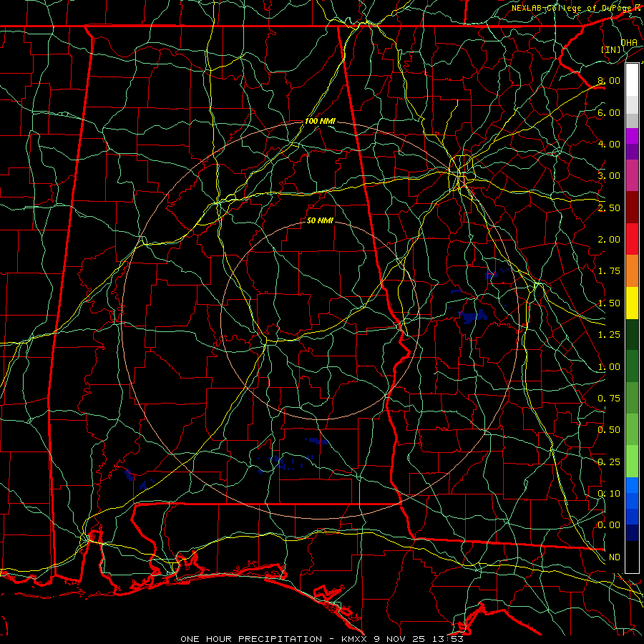The image size is (644, 644).
Task: Pick the darkest green swatch beside 1.25
Action: coord(632,334)
